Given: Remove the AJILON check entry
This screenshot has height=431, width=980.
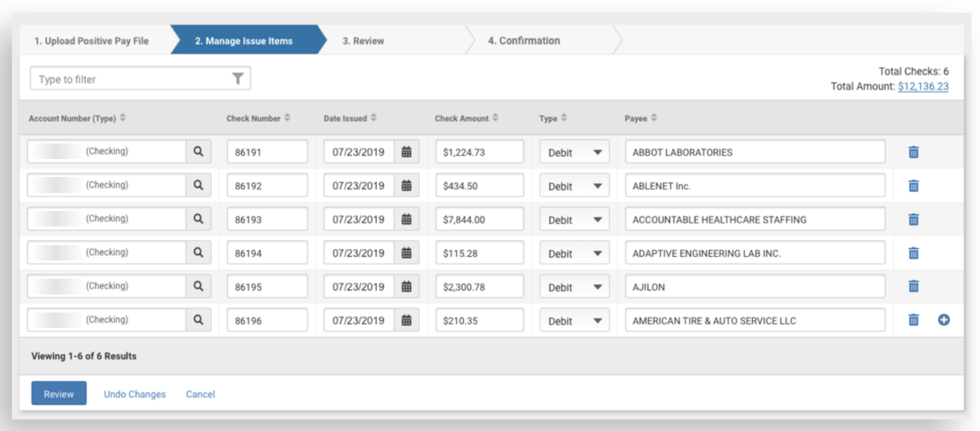Looking at the screenshot, I should tap(913, 286).
